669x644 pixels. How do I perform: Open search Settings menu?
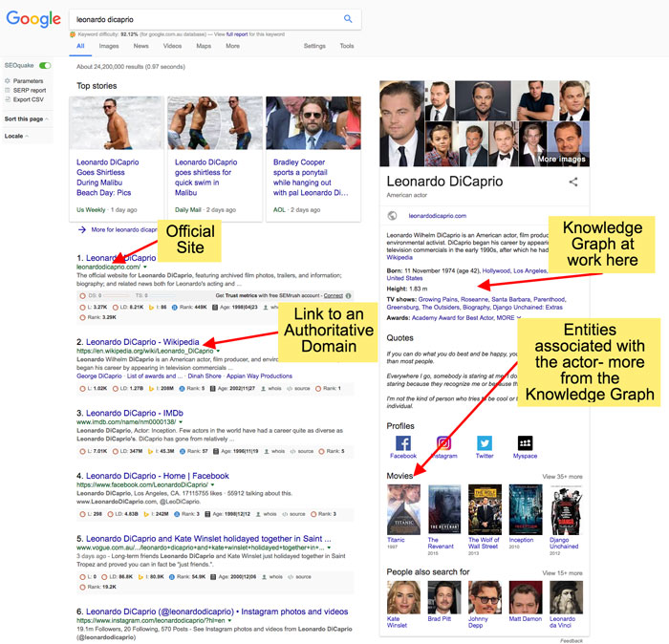coord(314,46)
